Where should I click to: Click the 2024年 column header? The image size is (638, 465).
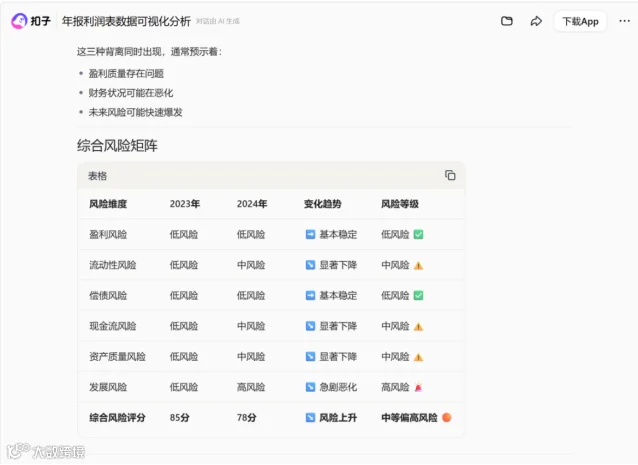click(251, 204)
